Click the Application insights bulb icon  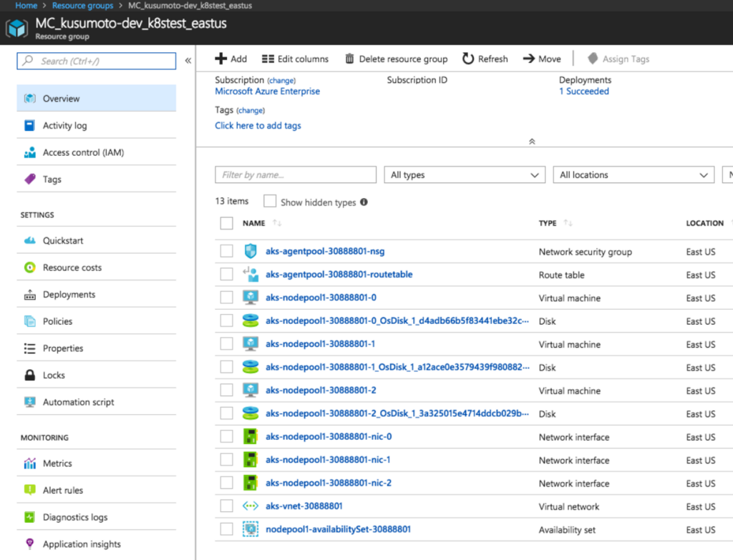pyautogui.click(x=30, y=544)
